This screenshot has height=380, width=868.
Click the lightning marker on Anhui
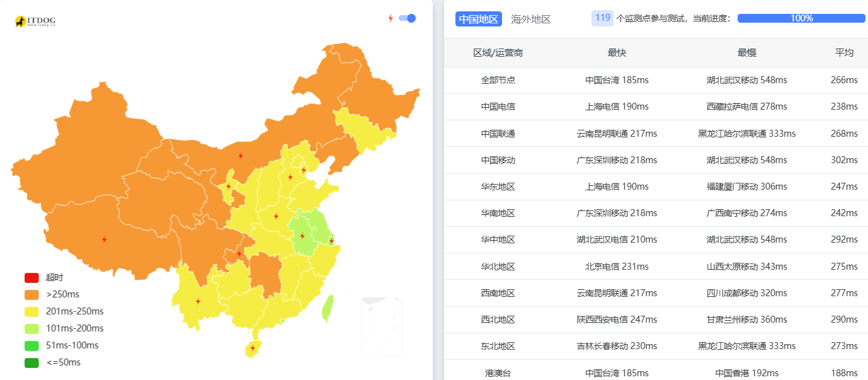302,236
